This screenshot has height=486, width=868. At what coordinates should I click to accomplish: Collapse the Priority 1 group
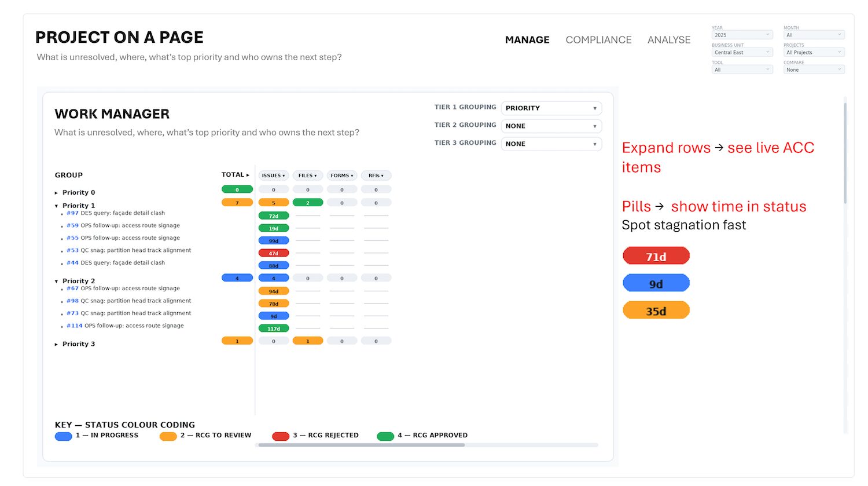tap(57, 206)
